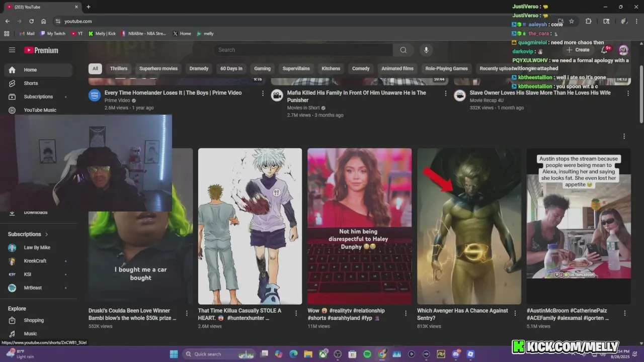Click Movie Recap 4U channel avatar
The image size is (644, 362).
[x=460, y=96]
